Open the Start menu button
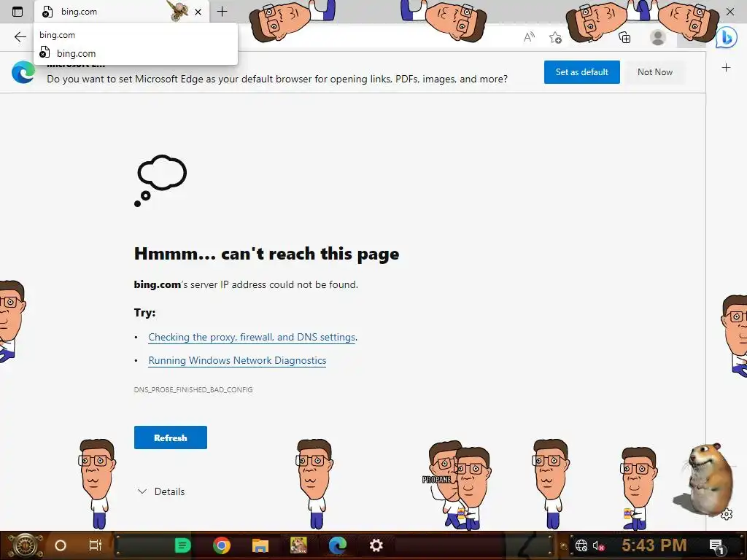This screenshot has width=747, height=560. pos(24,545)
